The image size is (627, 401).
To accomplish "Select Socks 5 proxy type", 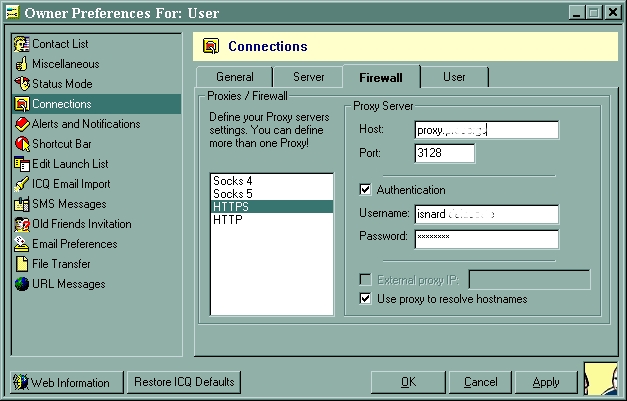I will pos(272,194).
